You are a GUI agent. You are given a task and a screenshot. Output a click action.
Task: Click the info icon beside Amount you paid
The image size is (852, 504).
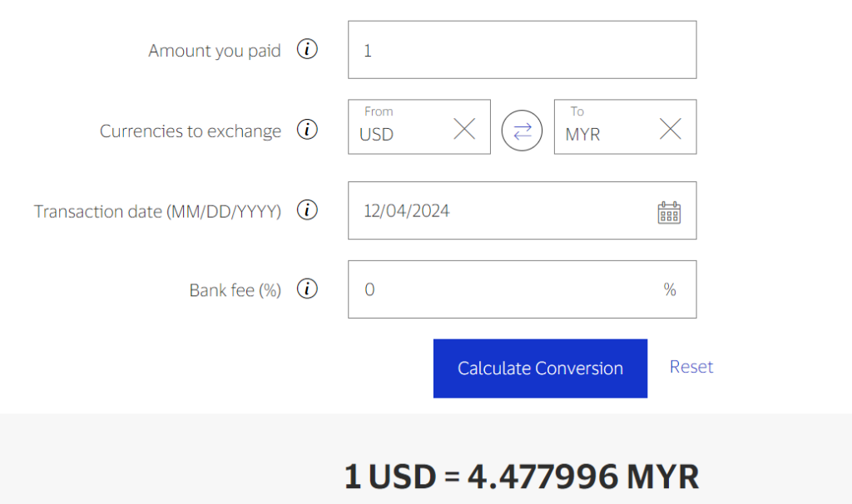pyautogui.click(x=308, y=51)
